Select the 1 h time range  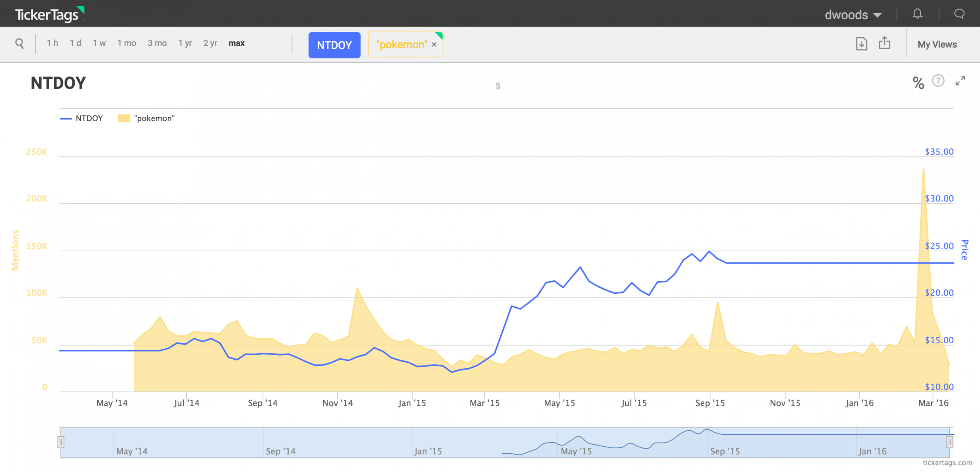[52, 43]
